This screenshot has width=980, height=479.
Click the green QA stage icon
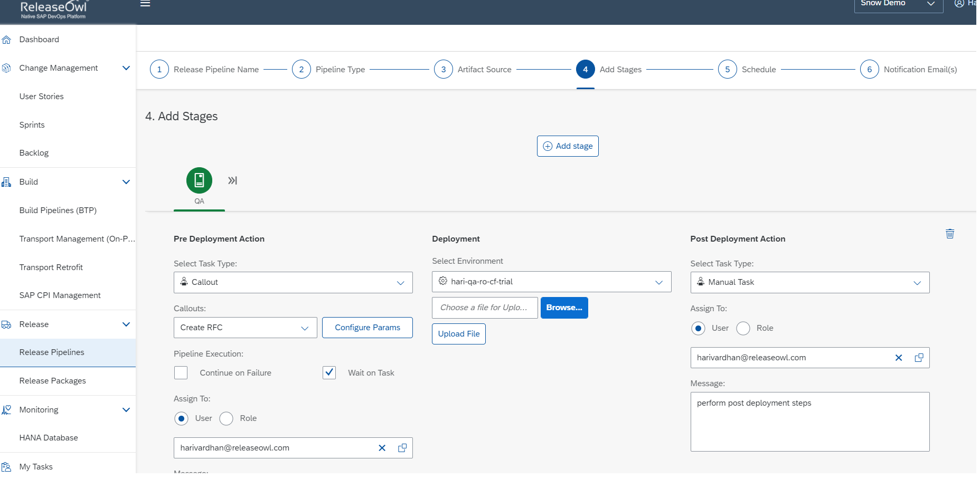199,180
